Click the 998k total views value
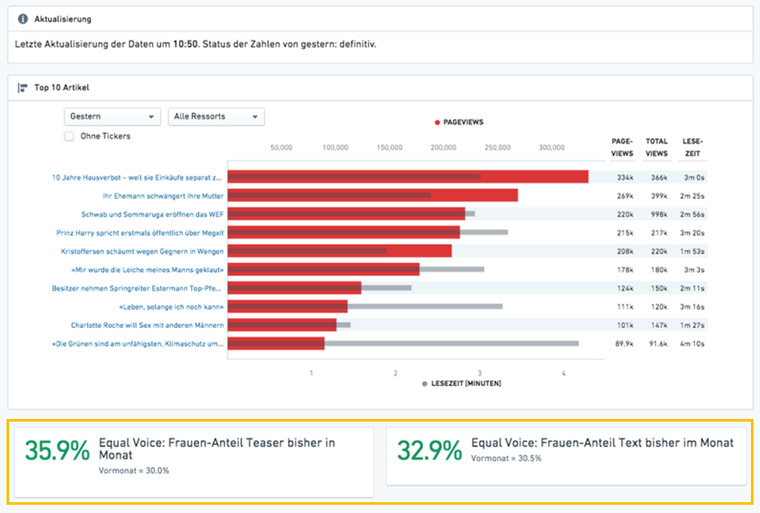The image size is (760, 513). (659, 214)
